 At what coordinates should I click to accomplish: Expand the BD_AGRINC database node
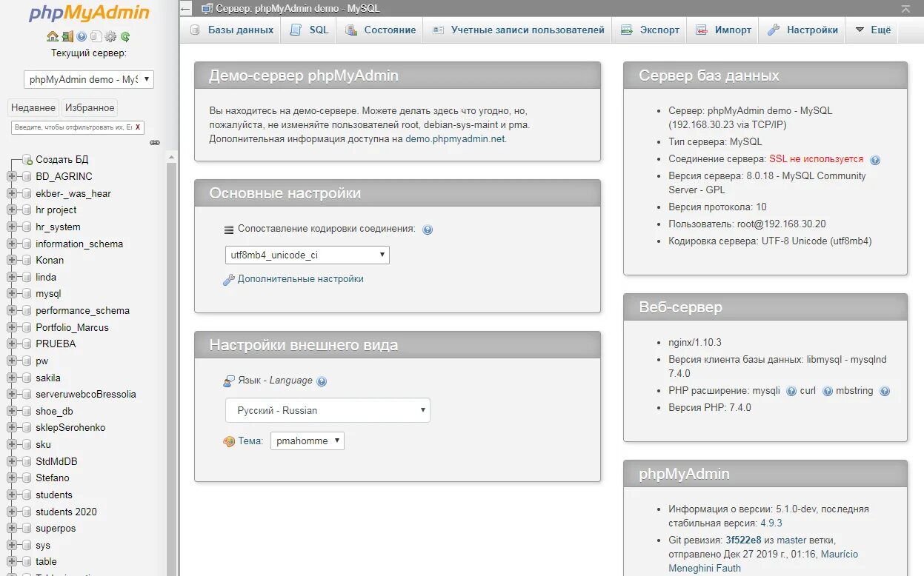point(11,177)
